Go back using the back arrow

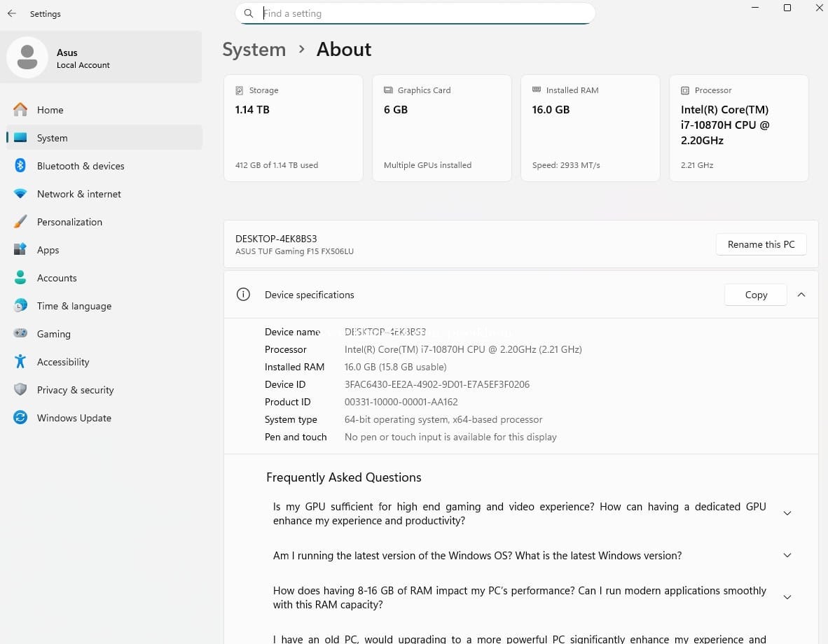(12, 13)
